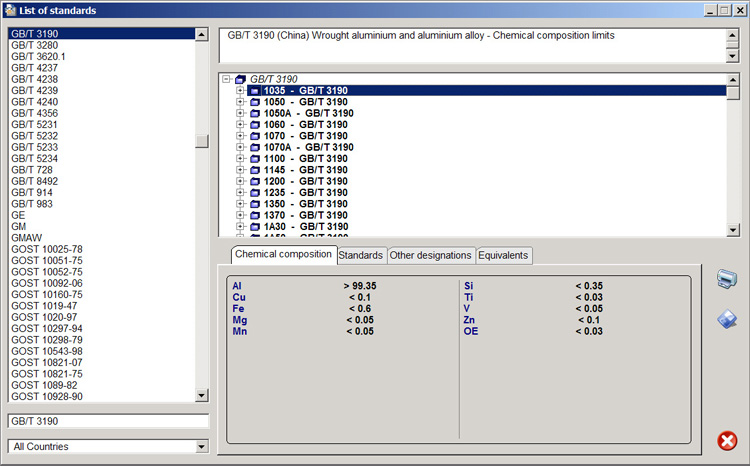Expand the 1050A - GB/T 3190 node

click(240, 113)
